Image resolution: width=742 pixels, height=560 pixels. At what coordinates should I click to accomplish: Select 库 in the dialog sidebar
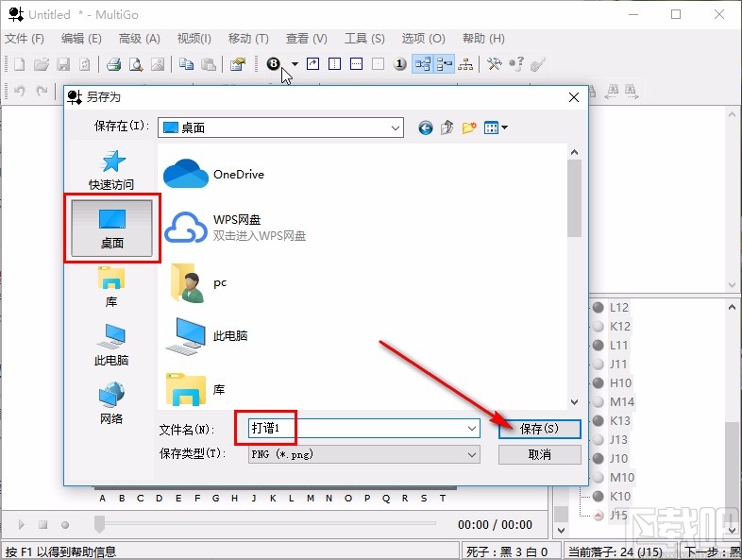pos(111,287)
